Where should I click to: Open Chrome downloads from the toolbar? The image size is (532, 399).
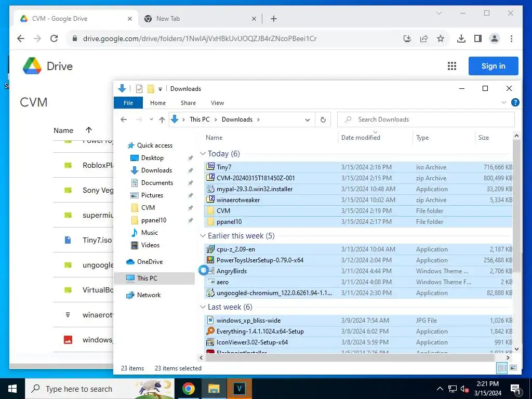coord(461,38)
